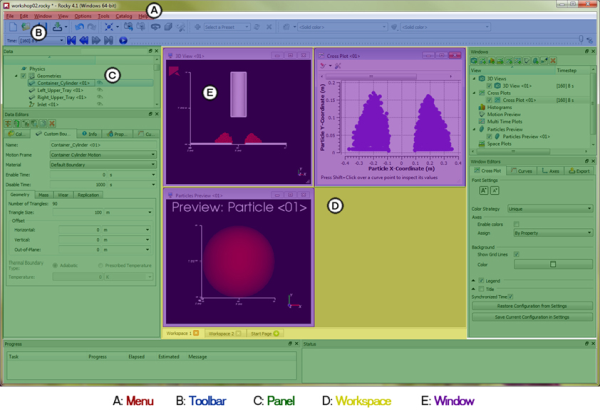Jump to first timestep with rewind button

point(72,41)
